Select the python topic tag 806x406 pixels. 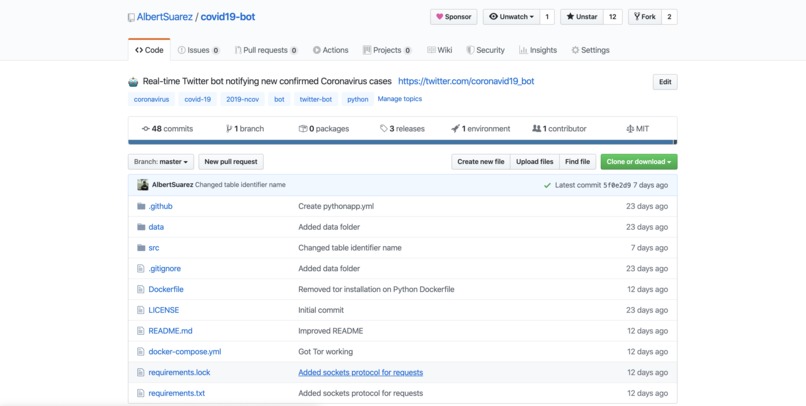tap(357, 99)
